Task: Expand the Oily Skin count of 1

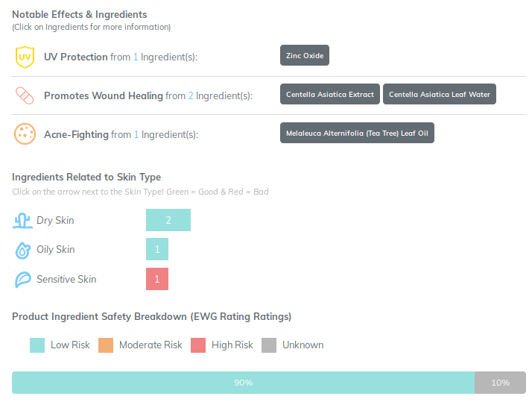Action: pos(157,249)
